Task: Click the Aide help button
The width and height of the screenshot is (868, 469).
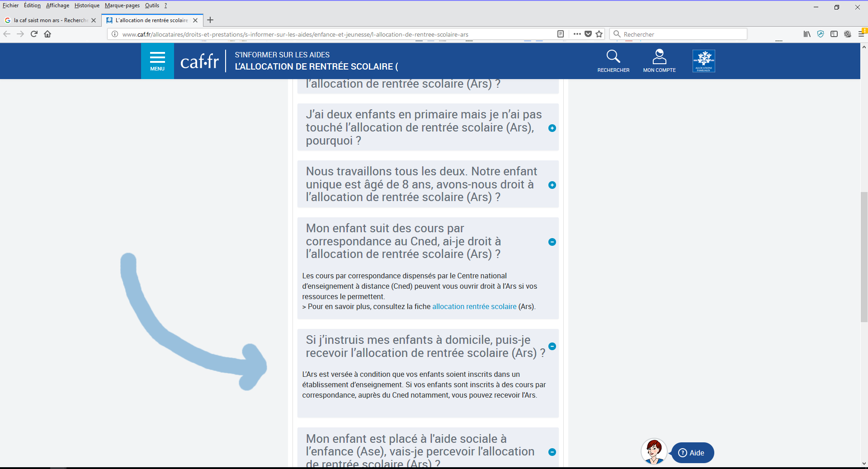Action: tap(692, 453)
